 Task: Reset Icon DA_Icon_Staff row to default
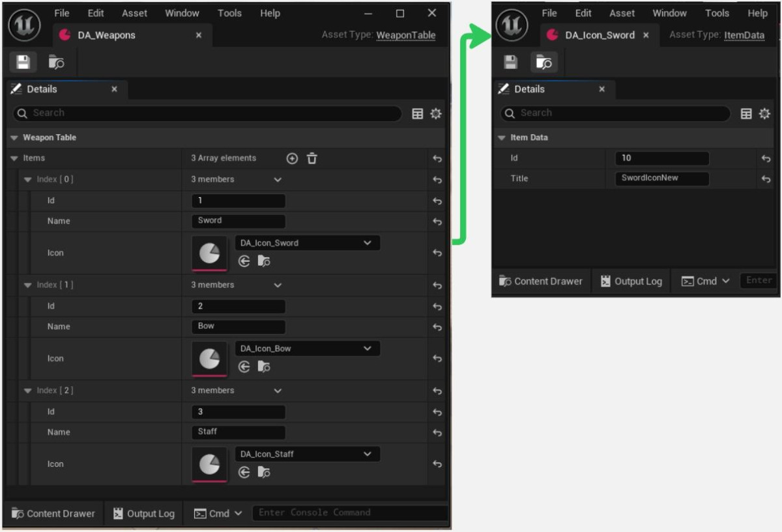(437, 464)
